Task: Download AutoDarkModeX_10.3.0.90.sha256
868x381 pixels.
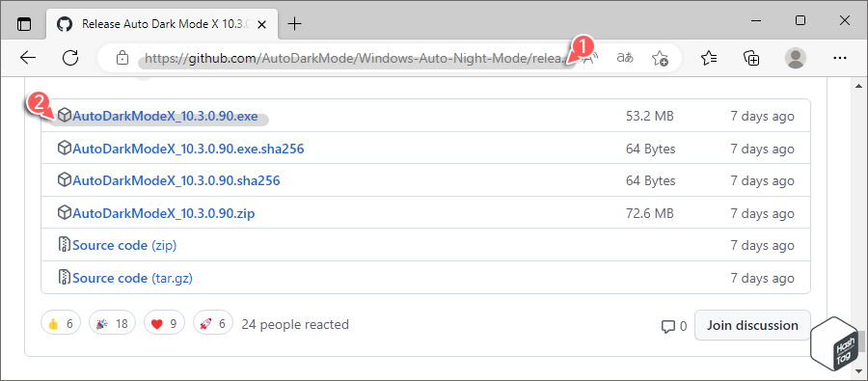Action: click(176, 180)
